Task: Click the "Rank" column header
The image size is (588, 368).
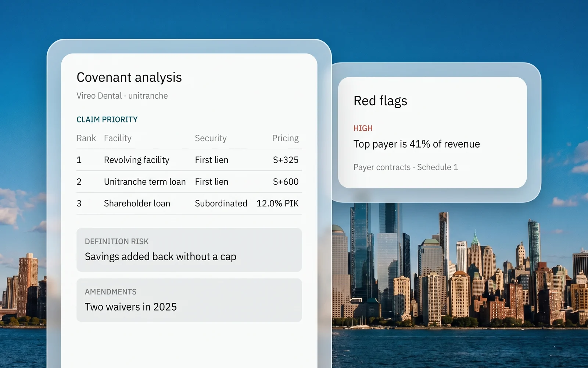Action: pyautogui.click(x=86, y=138)
